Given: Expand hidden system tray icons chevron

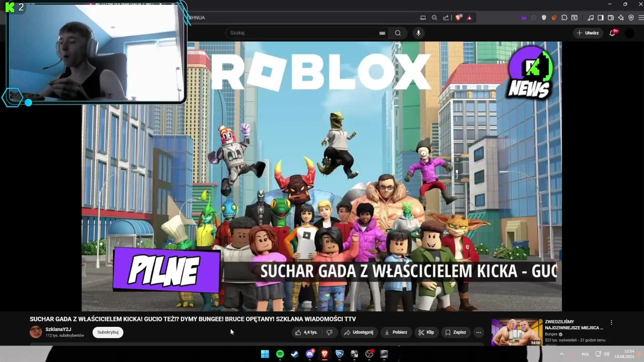Looking at the screenshot, I should (x=561, y=354).
